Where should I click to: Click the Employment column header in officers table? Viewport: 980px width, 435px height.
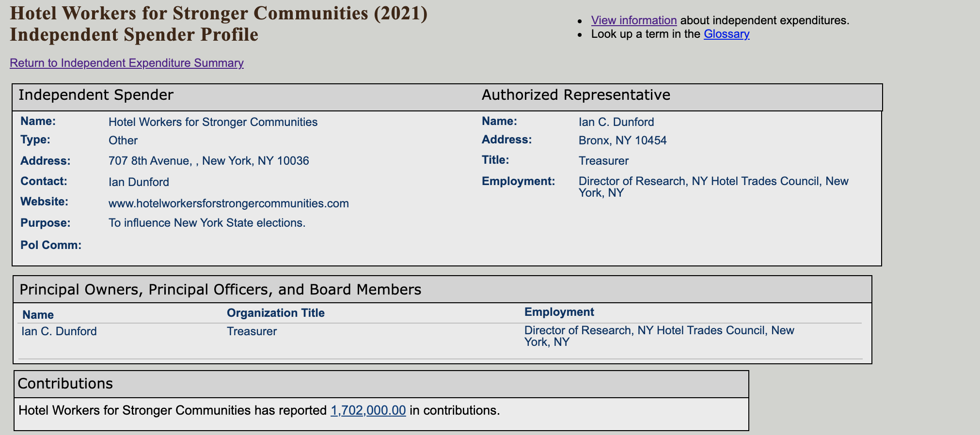coord(559,312)
